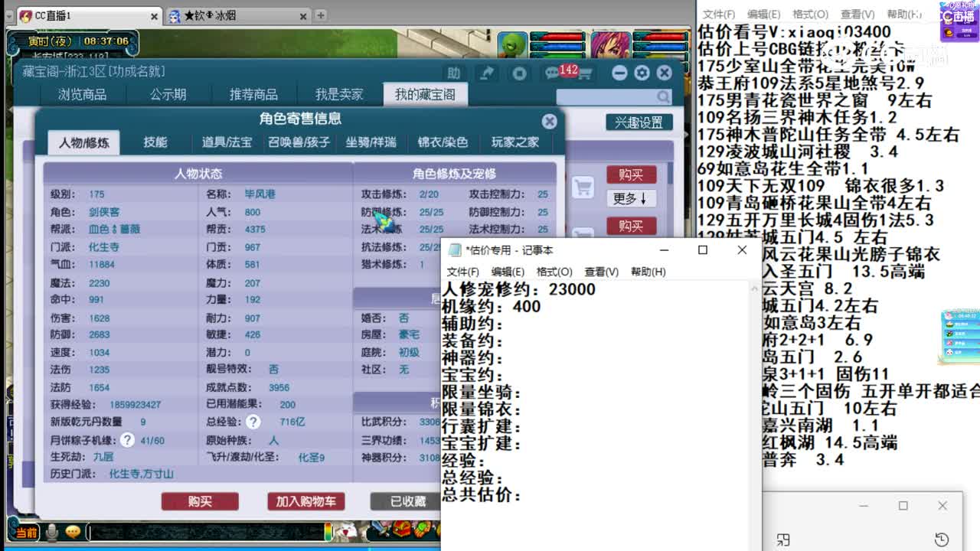Close the 角色寄售信息 dialog with X icon
Viewport: 980px width, 551px height.
[x=549, y=121]
